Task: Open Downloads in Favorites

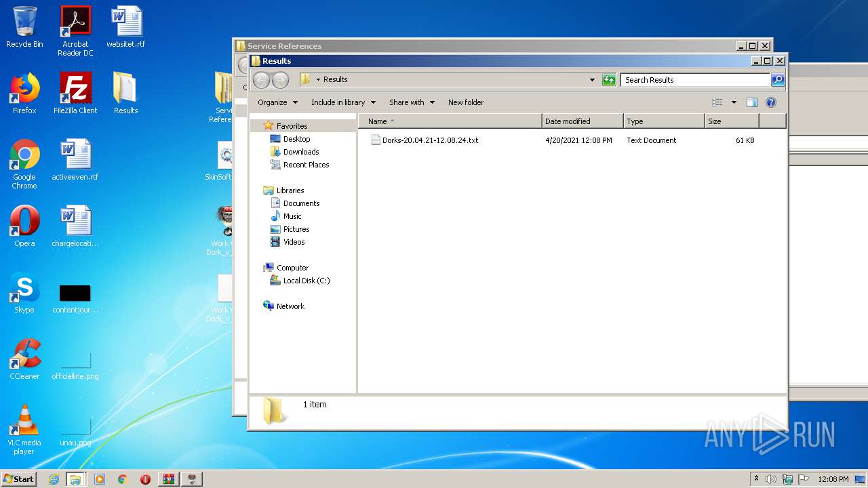Action: (x=300, y=152)
